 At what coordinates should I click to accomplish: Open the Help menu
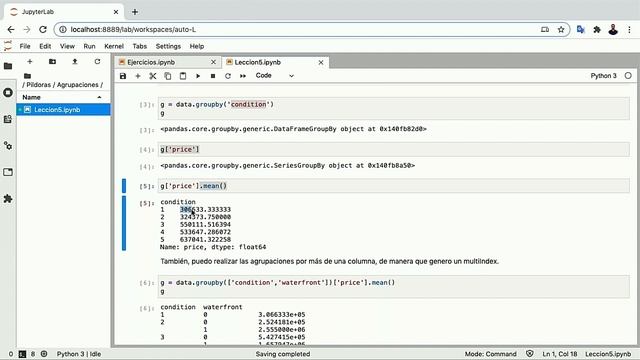click(x=197, y=46)
